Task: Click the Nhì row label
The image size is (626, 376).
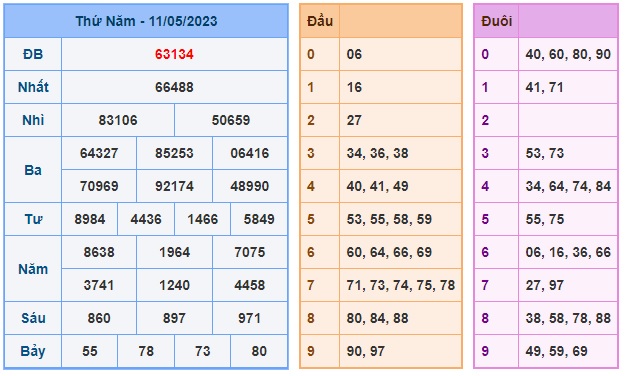Action: point(33,120)
